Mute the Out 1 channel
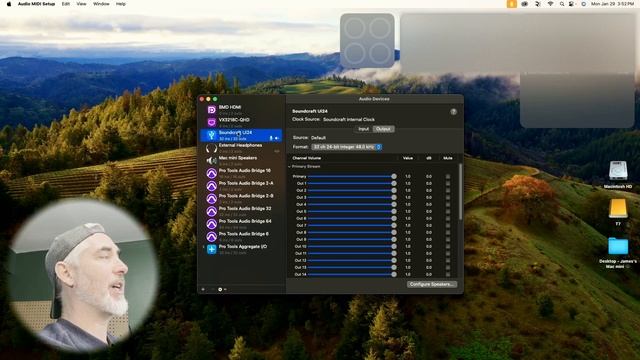The height and width of the screenshot is (360, 640). [x=448, y=184]
